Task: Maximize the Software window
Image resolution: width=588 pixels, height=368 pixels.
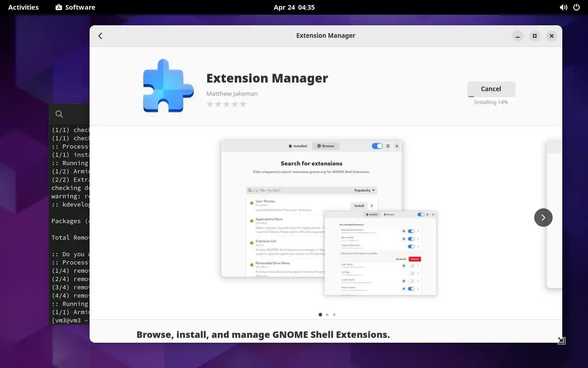Action: point(535,36)
